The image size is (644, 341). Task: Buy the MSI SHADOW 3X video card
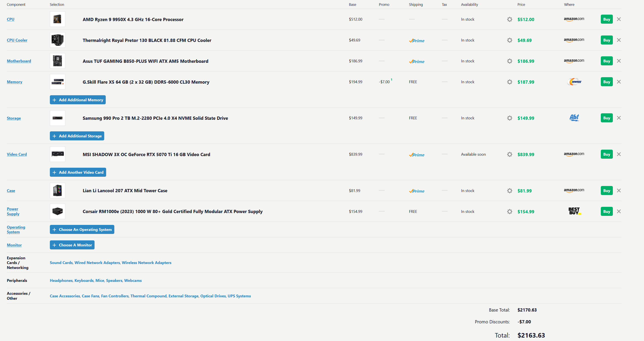(x=606, y=154)
